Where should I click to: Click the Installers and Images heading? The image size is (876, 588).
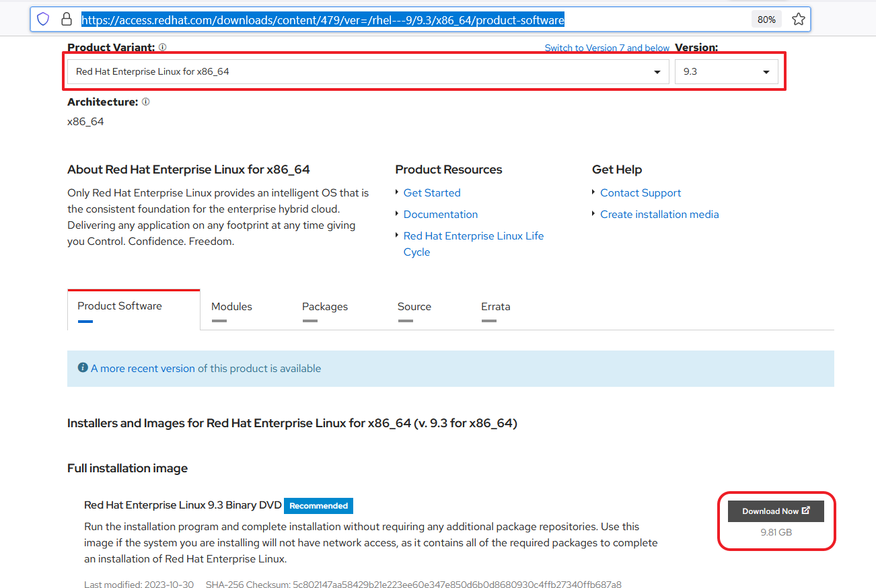pos(292,423)
